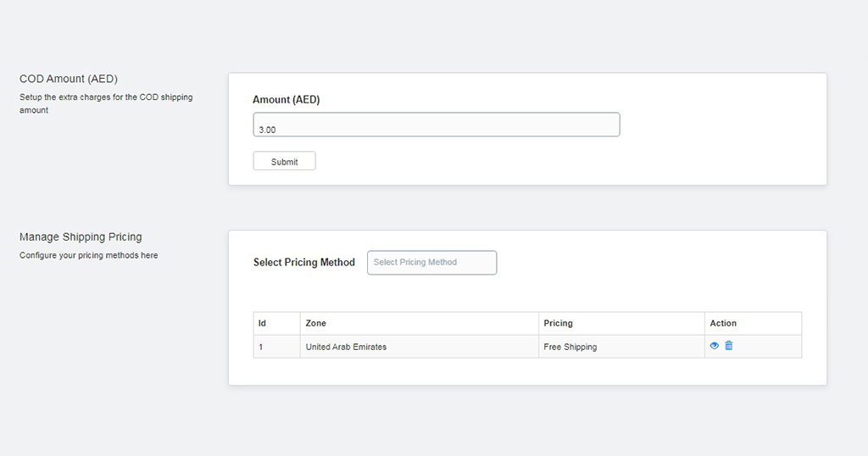Viewport: 868px width, 456px height.
Task: Select the Id cell showing 1
Action: click(277, 347)
